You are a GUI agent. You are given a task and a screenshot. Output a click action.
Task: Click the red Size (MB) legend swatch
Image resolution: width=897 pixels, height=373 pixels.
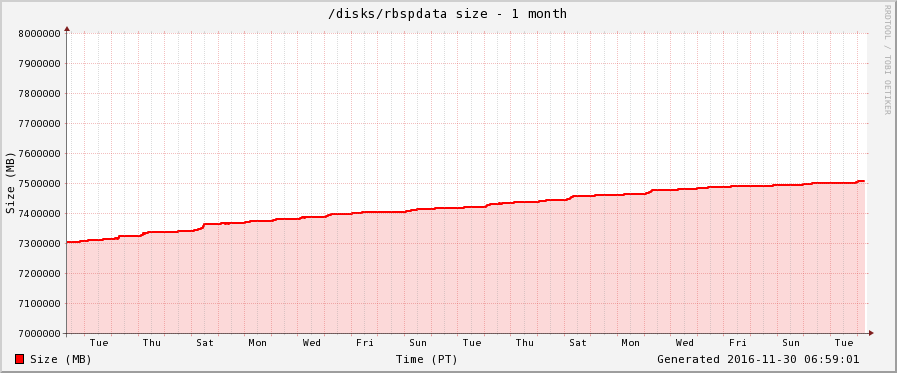click(x=19, y=359)
